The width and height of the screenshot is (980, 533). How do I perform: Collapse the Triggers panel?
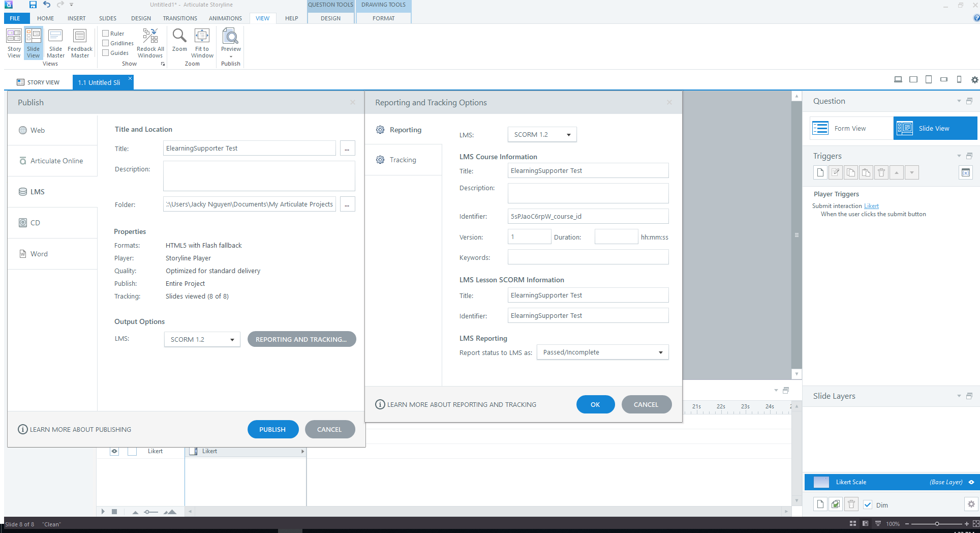point(959,156)
